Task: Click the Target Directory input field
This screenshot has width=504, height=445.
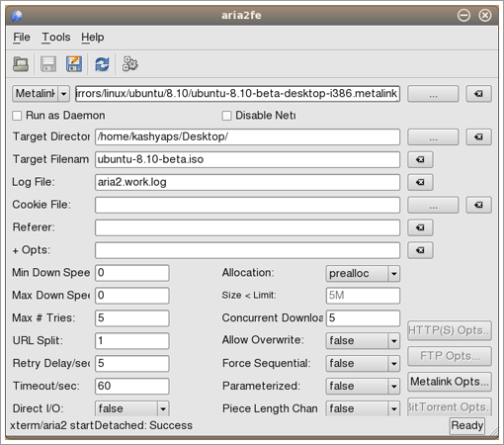Action: click(x=247, y=136)
